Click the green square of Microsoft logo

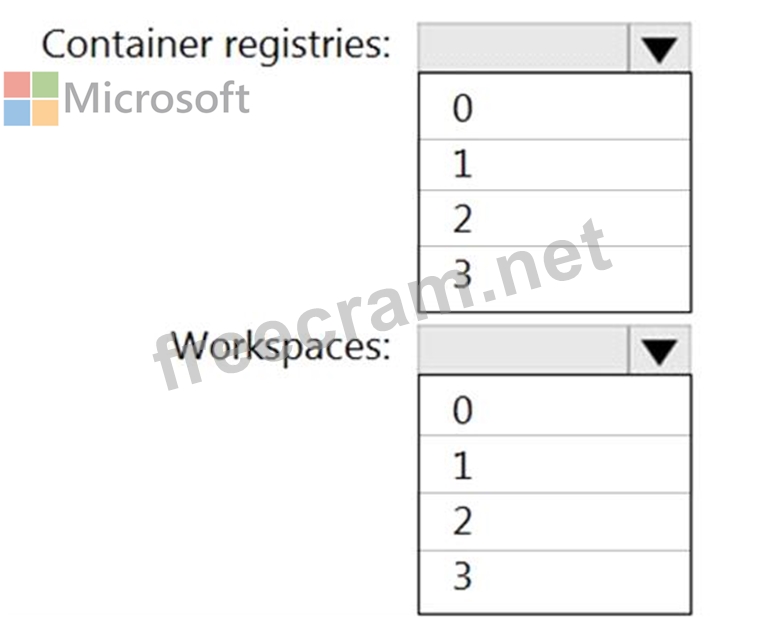pos(45,85)
